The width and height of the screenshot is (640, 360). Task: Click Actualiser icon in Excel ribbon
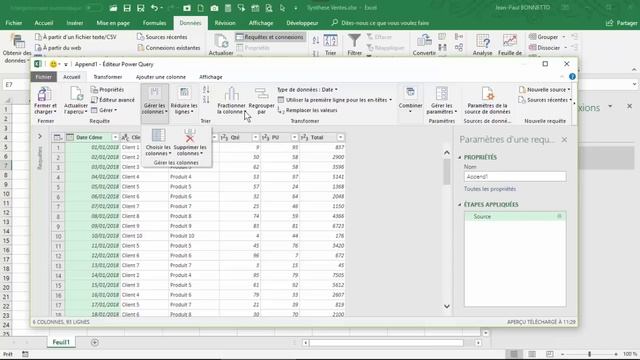[x=221, y=41]
